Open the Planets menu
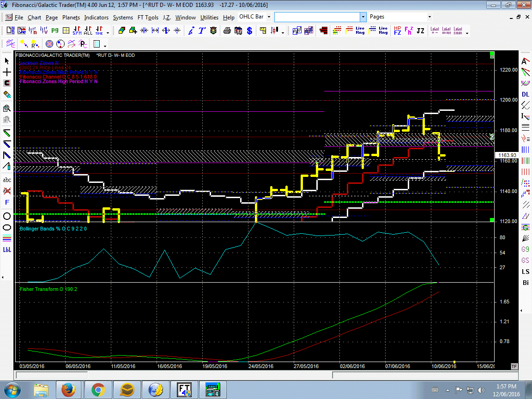The height and width of the screenshot is (399, 532). coord(71,17)
